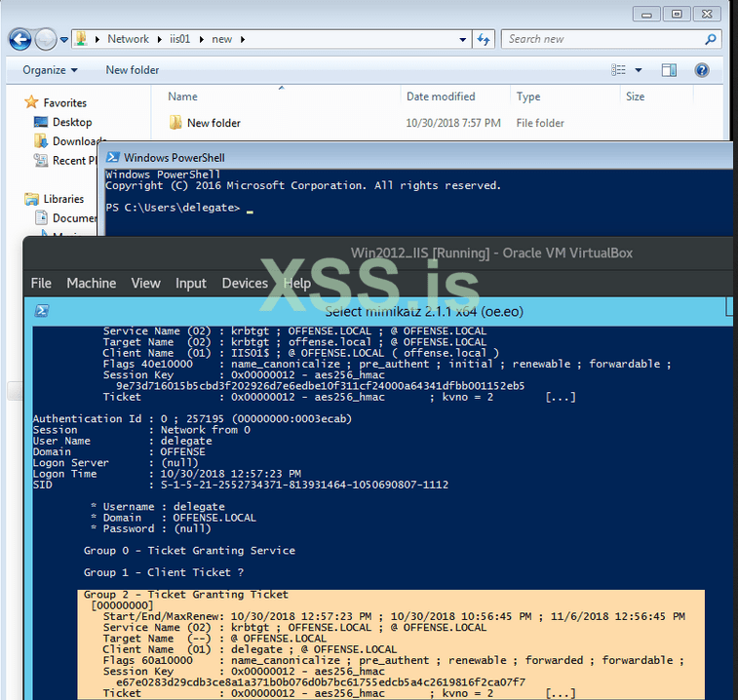The height and width of the screenshot is (700, 738).
Task: Click the Group 2 - Ticket Granting Ticket line
Action: [186, 595]
